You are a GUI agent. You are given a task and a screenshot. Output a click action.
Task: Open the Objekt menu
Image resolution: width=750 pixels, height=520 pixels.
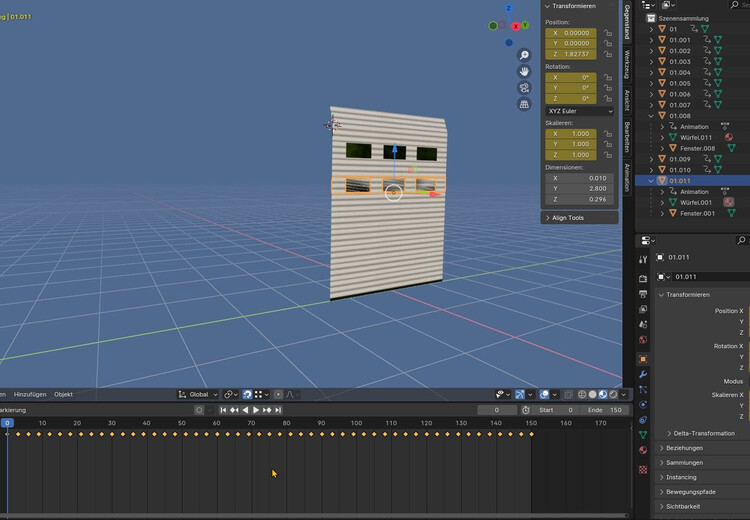click(63, 394)
